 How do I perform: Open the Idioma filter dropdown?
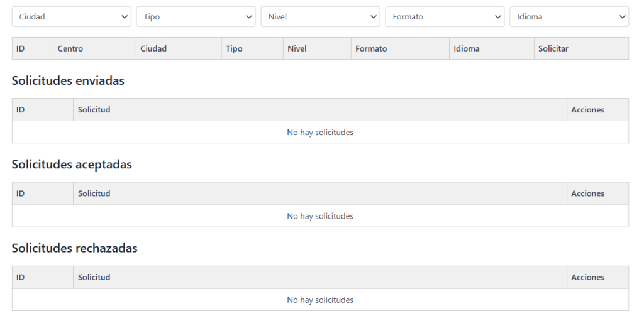(x=569, y=17)
